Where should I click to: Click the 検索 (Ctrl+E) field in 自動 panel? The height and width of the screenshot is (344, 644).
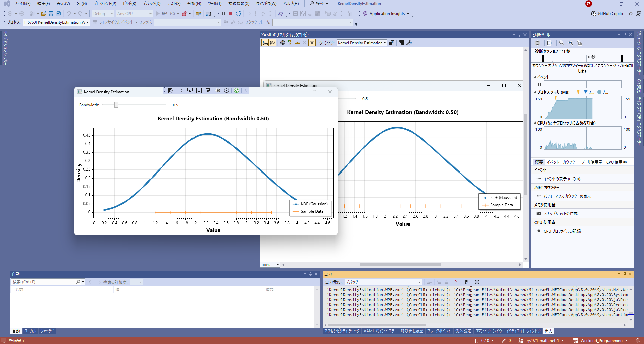coord(44,282)
